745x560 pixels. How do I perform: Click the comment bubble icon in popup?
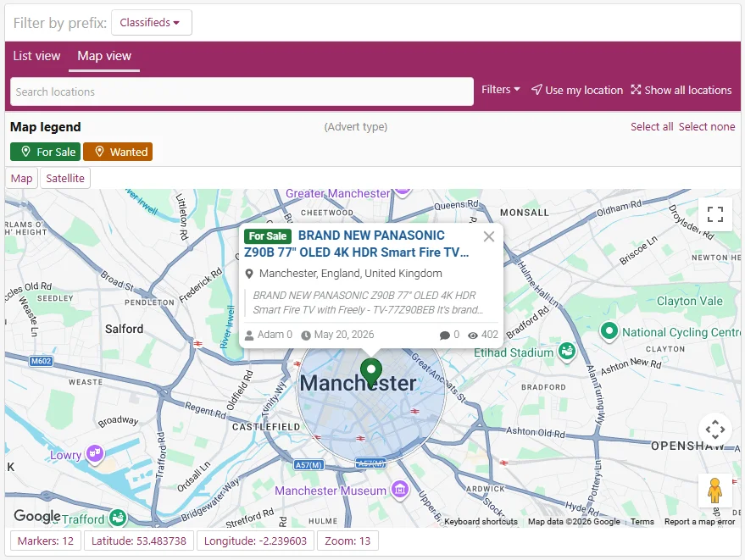tap(445, 335)
